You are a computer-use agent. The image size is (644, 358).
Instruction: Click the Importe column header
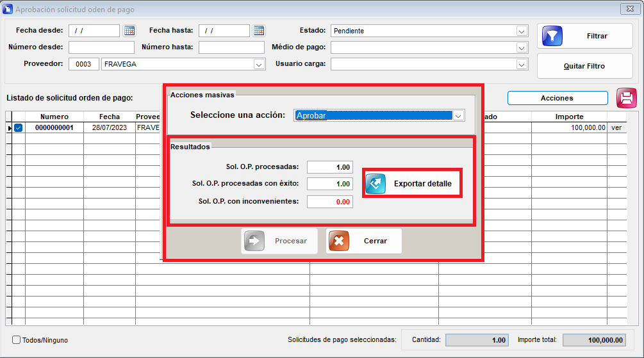[x=569, y=117]
